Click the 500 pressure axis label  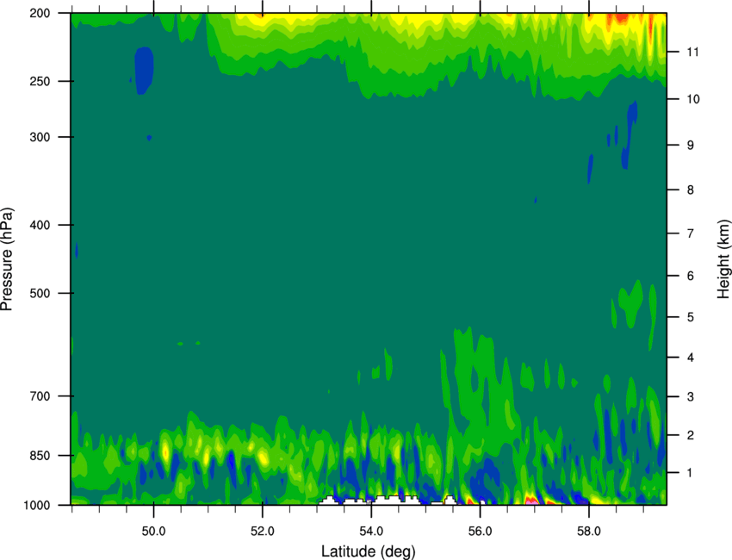pyautogui.click(x=40, y=293)
